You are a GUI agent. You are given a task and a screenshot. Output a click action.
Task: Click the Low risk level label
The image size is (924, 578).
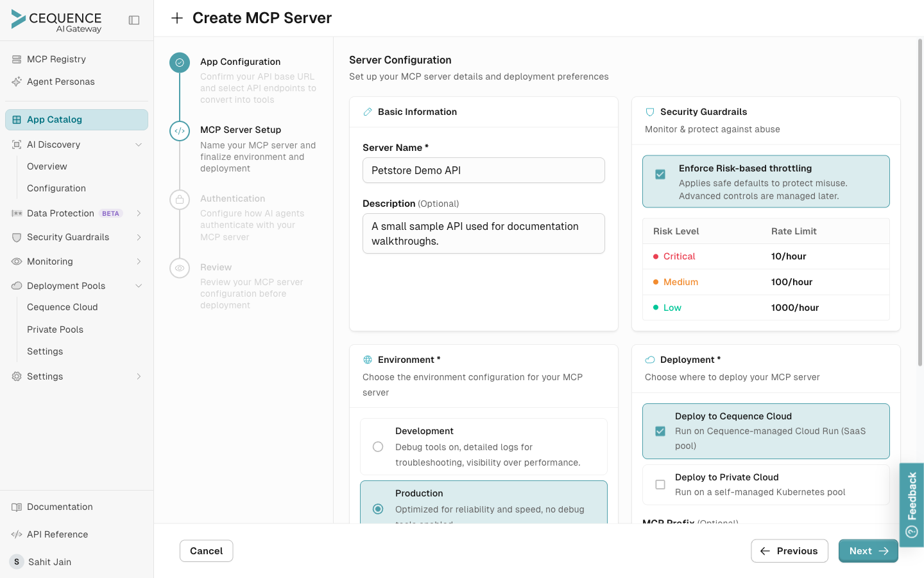[672, 308]
